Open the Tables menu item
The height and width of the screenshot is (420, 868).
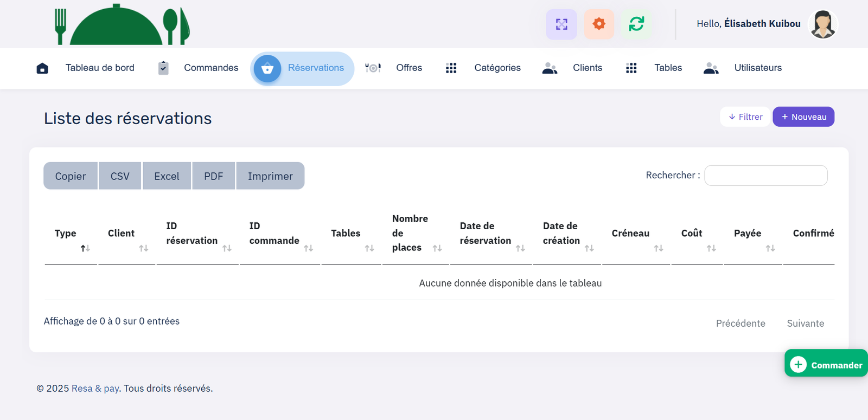click(x=668, y=68)
